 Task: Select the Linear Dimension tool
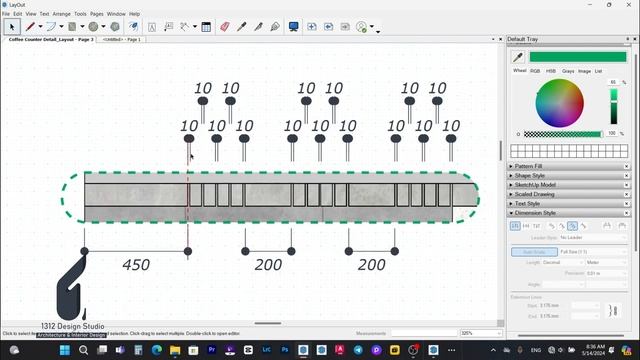(x=185, y=27)
